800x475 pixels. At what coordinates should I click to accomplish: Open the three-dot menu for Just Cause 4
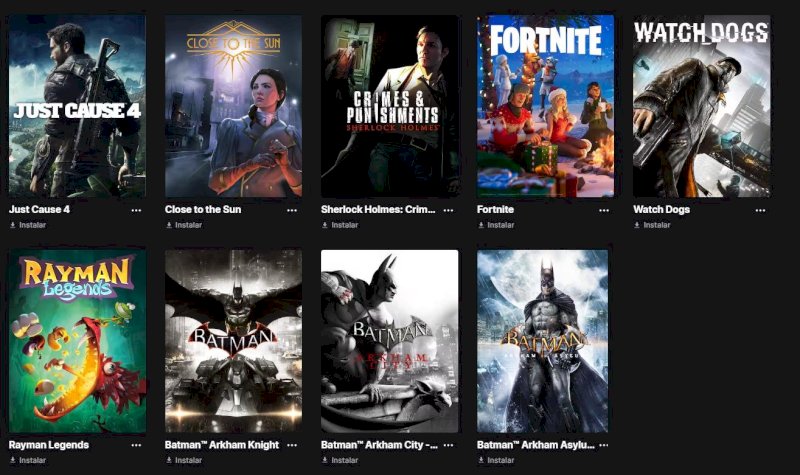pos(136,210)
